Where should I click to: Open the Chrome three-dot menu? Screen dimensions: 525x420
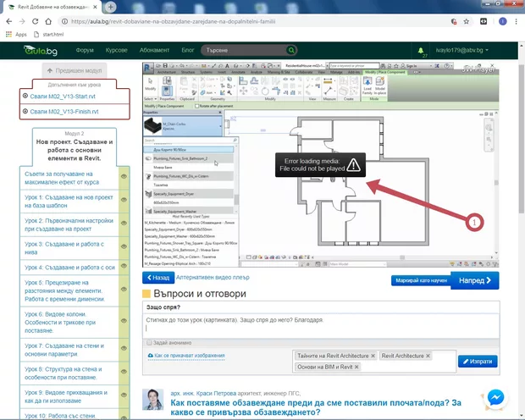pos(511,20)
